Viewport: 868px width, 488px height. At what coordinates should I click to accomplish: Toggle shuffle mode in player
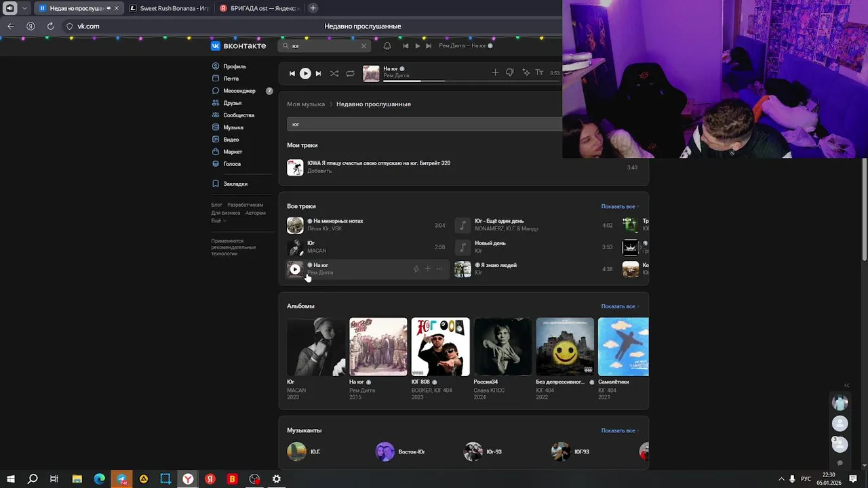[x=334, y=73]
